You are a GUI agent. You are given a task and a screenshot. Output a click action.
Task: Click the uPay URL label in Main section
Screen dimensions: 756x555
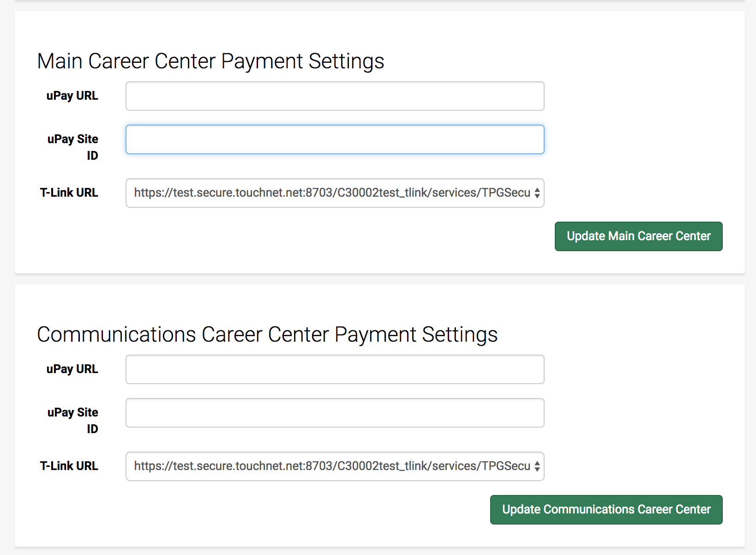point(72,96)
